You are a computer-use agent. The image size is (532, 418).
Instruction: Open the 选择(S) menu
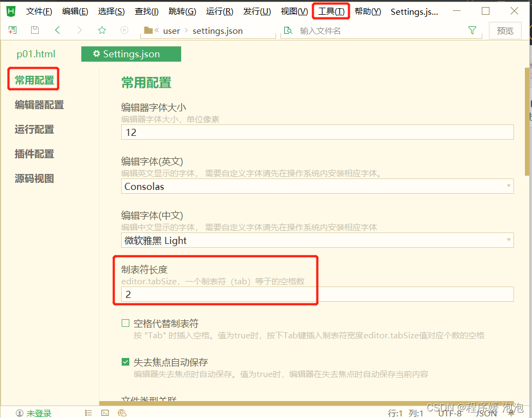tap(111, 11)
